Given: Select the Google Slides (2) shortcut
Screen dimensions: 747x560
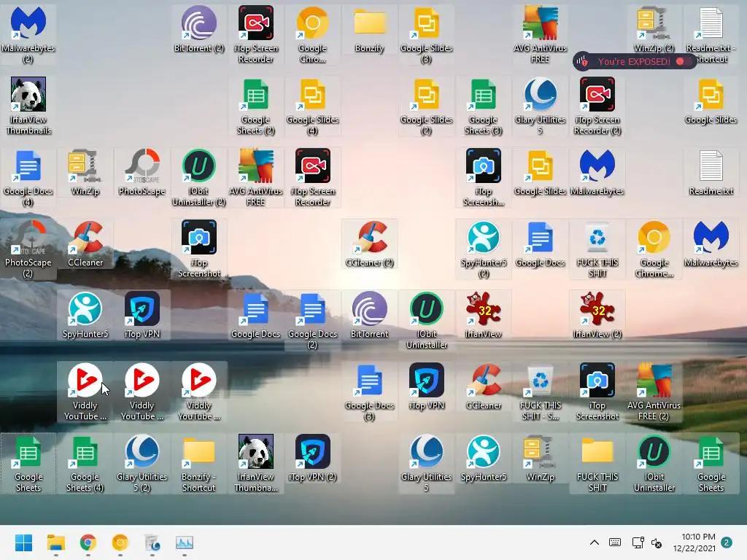Looking at the screenshot, I should click(426, 106).
